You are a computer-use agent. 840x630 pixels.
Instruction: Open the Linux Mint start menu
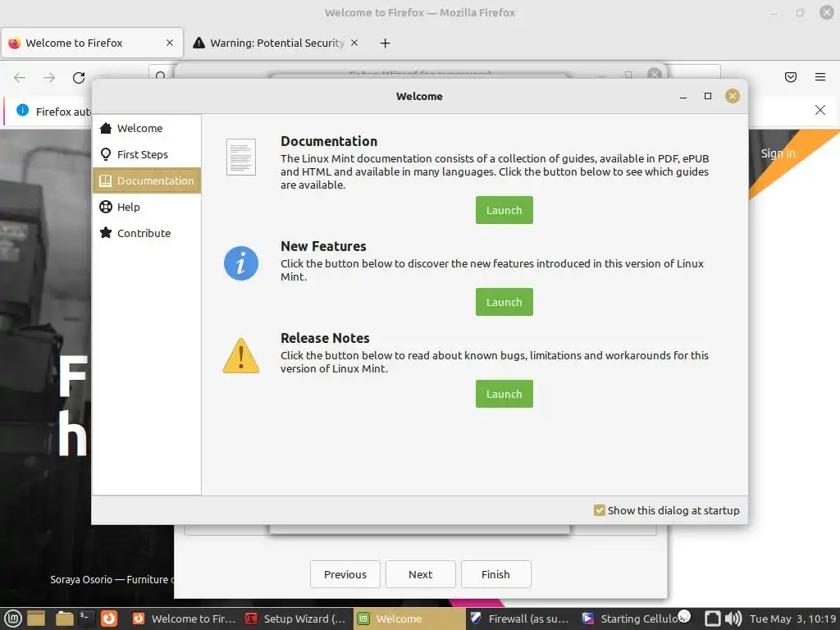pyautogui.click(x=13, y=619)
